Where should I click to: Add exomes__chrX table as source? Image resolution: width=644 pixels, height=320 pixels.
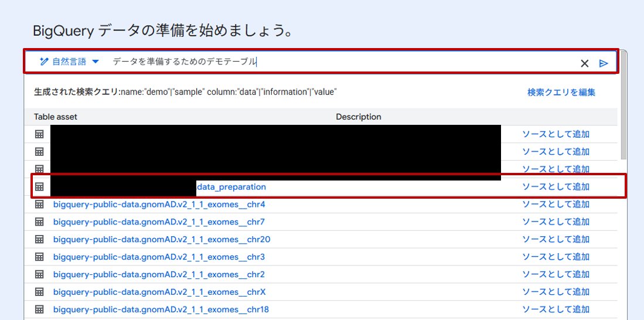pos(556,292)
